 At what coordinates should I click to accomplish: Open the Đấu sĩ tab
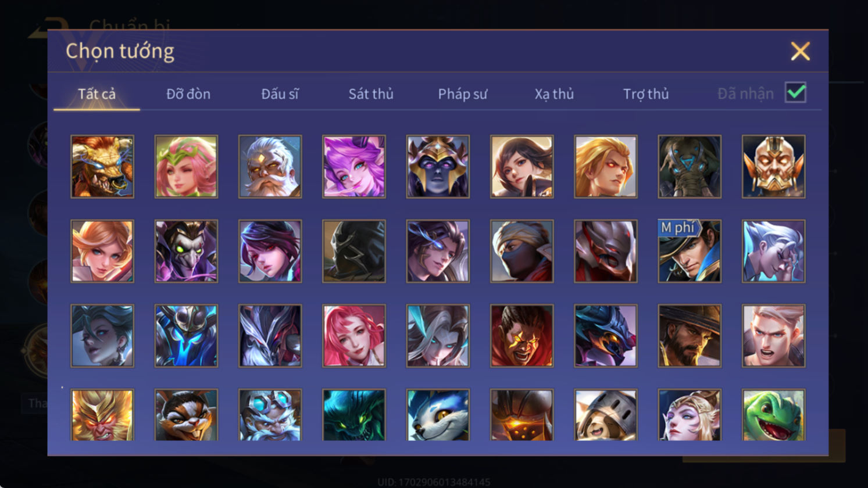pyautogui.click(x=280, y=94)
